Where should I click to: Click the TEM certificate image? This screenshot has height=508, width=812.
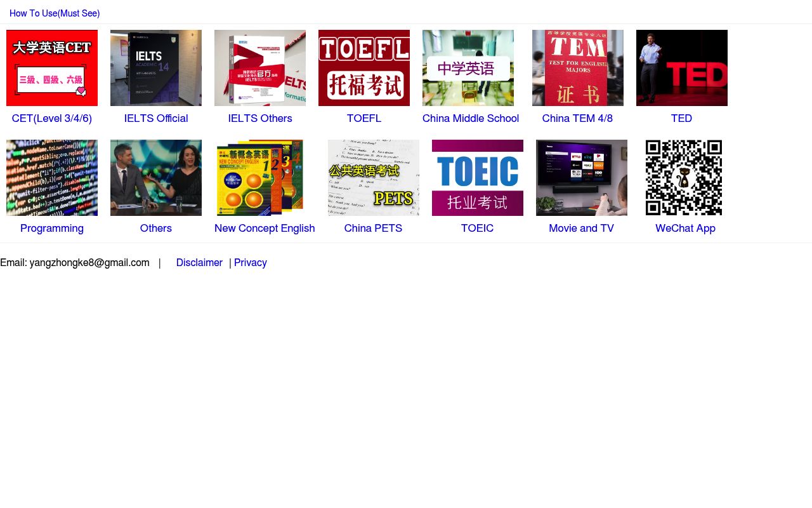coord(578,68)
